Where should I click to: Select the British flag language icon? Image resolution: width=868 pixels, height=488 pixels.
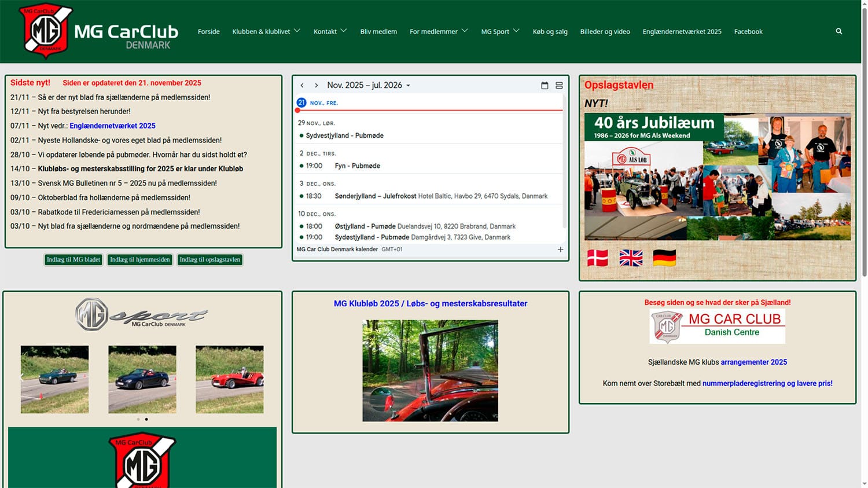[631, 258]
